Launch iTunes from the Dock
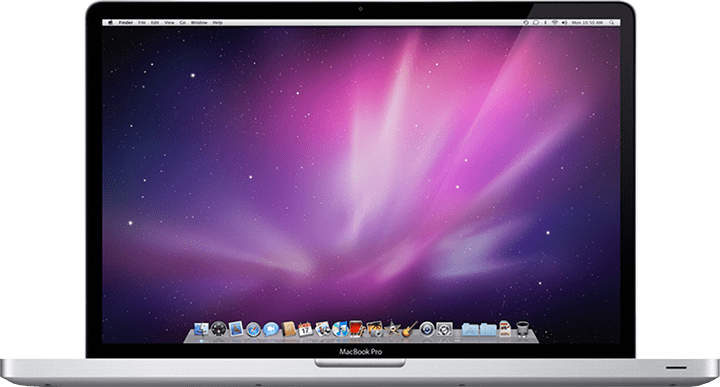 point(340,329)
